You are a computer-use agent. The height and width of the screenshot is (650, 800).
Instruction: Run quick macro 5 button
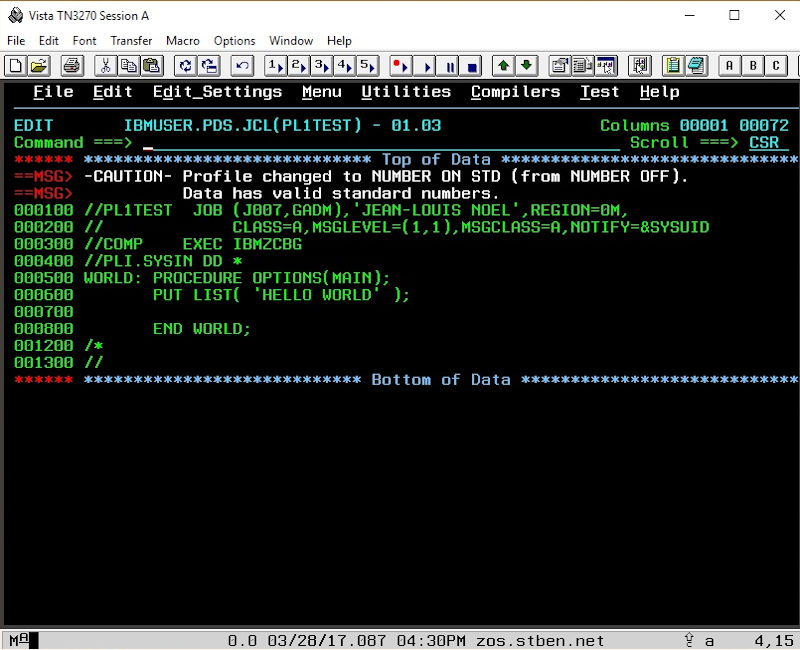click(x=368, y=66)
